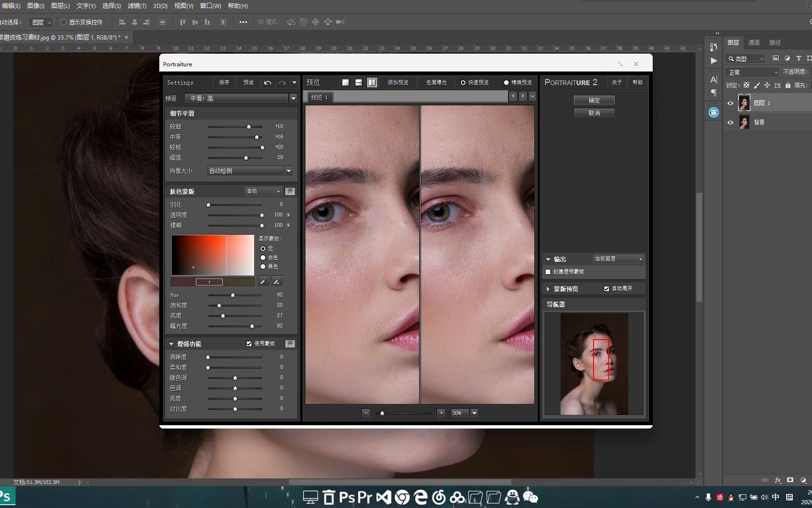The width and height of the screenshot is (812, 508).
Task: Click the 确定 button to apply
Action: (594, 100)
